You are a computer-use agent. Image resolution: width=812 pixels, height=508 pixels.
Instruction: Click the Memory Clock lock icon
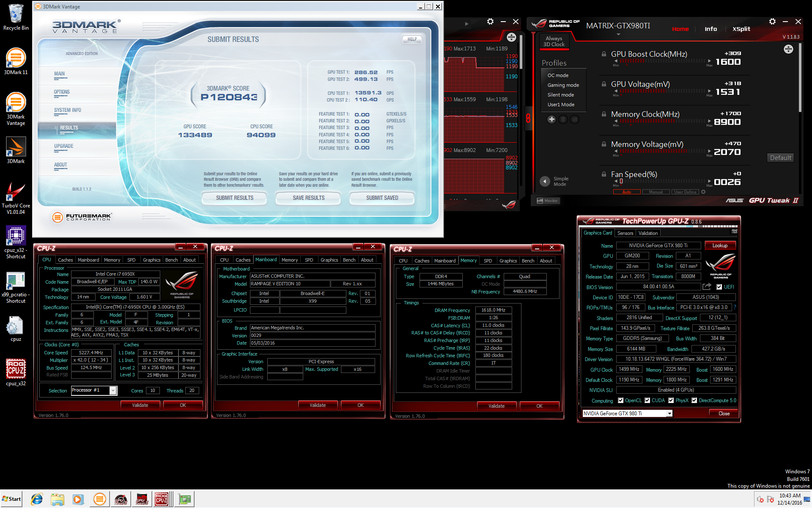[x=604, y=114]
